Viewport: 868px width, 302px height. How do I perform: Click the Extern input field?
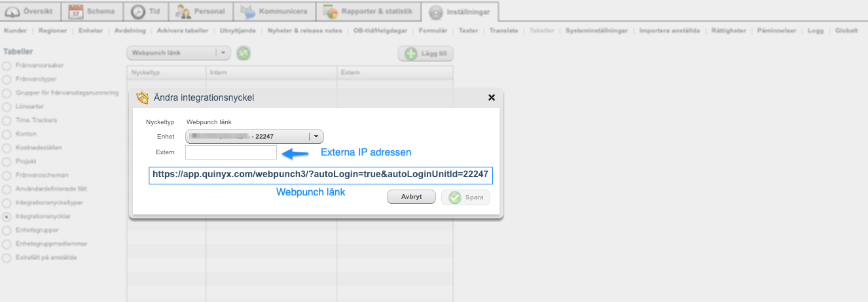click(x=231, y=152)
